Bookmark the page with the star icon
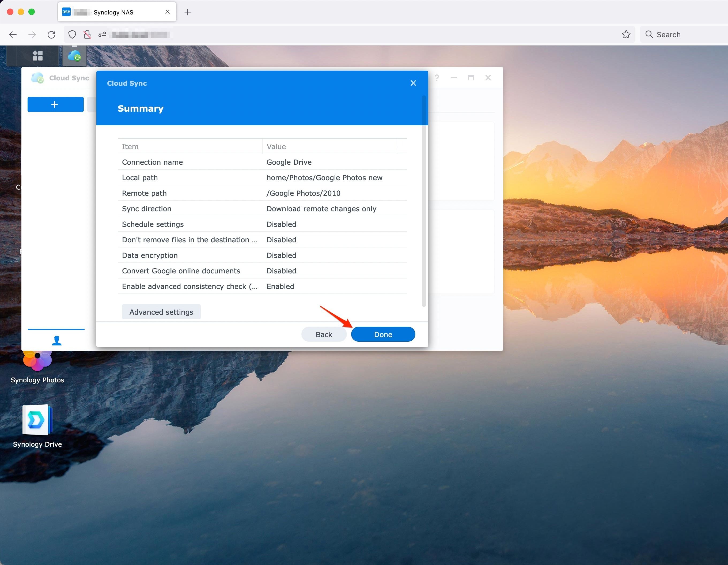This screenshot has width=728, height=565. click(626, 34)
